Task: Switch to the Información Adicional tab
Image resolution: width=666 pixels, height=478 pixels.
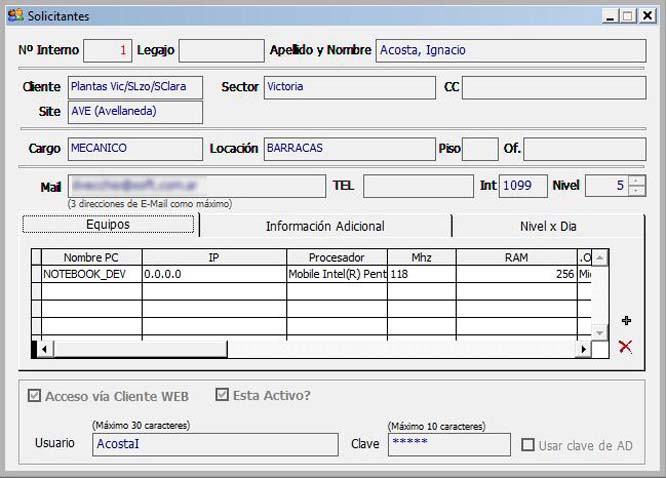Action: coord(325,226)
